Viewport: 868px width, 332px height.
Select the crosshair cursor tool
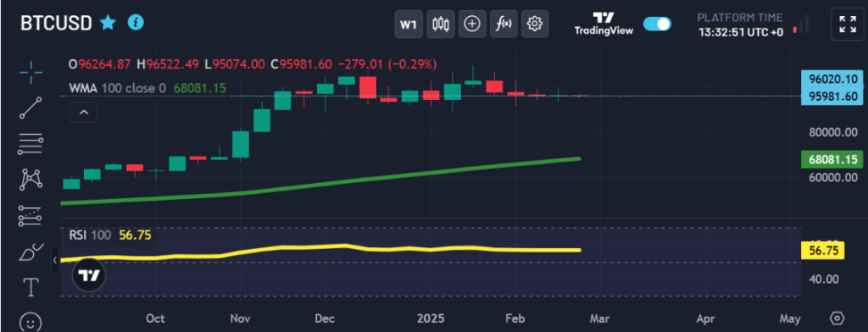coord(31,73)
